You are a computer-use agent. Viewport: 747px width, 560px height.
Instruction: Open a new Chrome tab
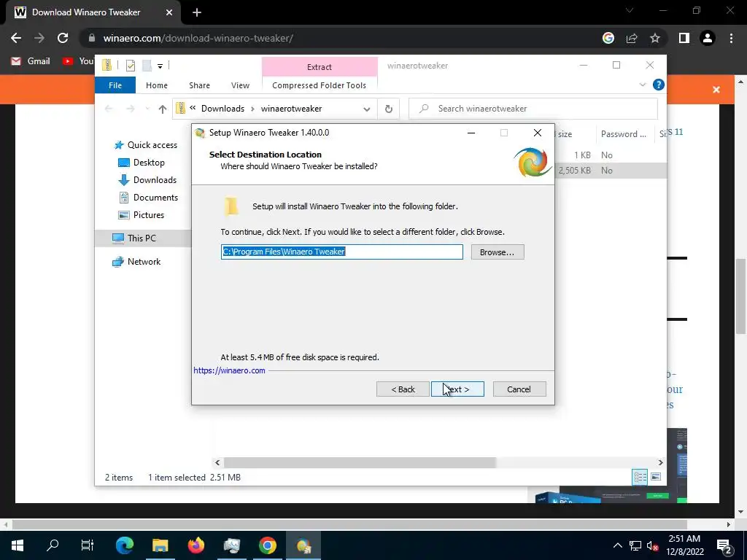[x=197, y=12]
